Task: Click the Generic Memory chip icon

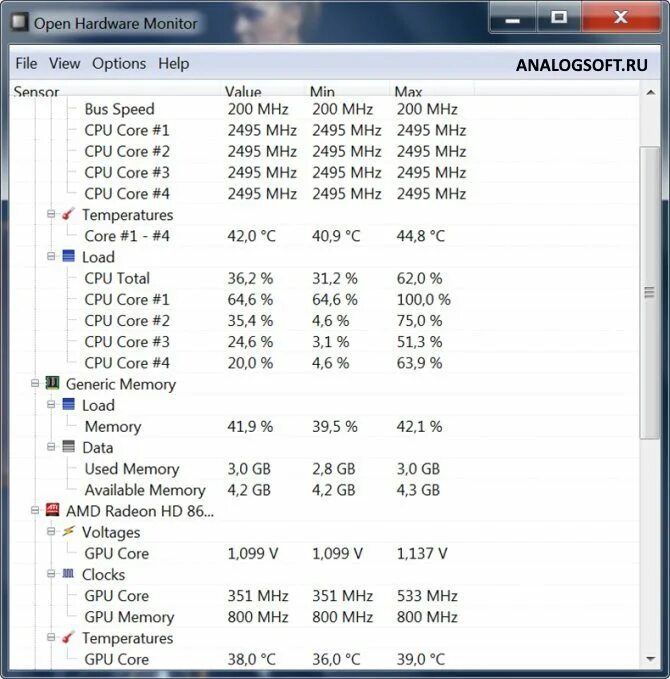Action: click(x=52, y=383)
